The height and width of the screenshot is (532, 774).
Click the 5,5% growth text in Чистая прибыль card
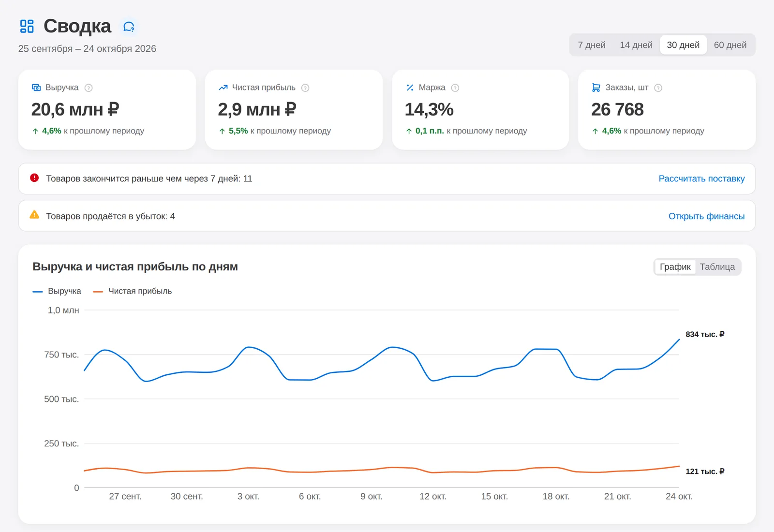tap(238, 131)
